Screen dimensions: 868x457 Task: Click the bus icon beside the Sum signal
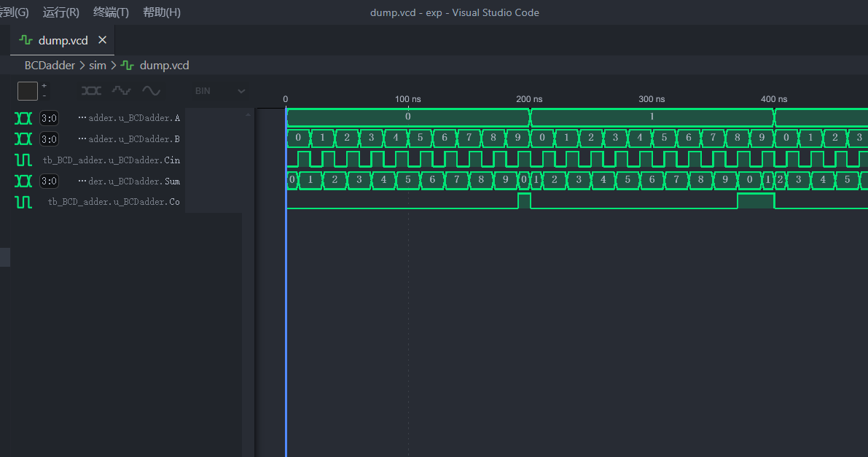23,181
